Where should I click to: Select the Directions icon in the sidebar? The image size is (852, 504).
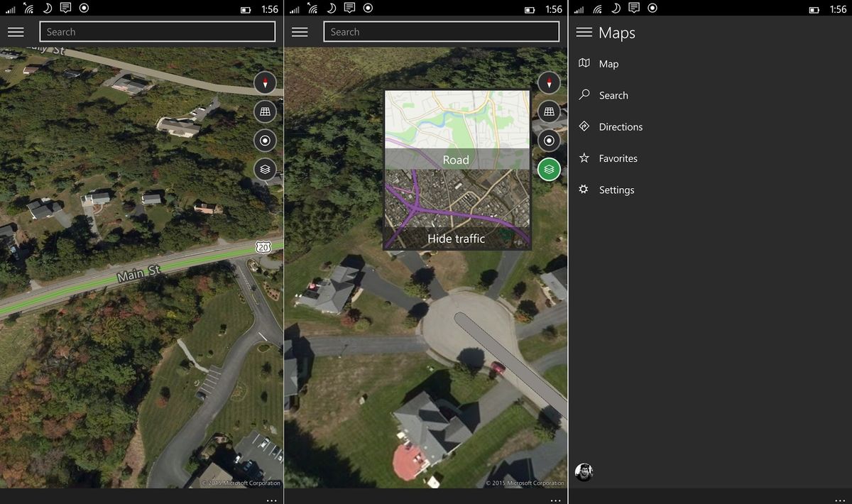[584, 126]
